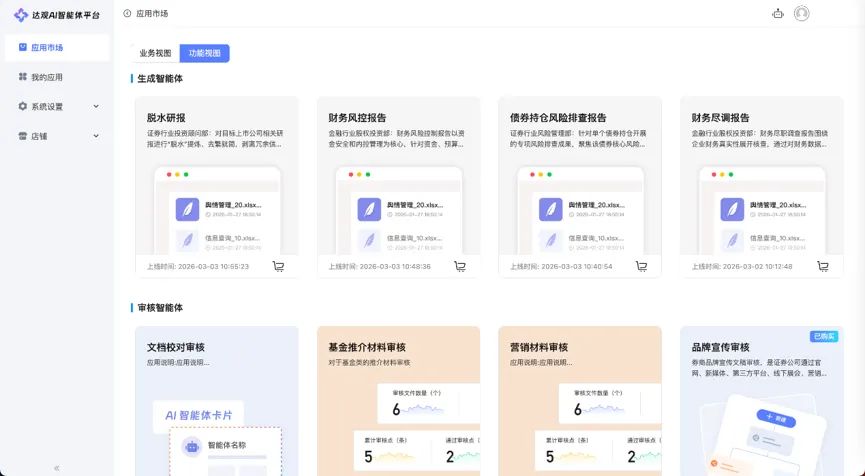Add 财务风控报告 to cart via cart icon
This screenshot has width=865, height=476.
(460, 266)
